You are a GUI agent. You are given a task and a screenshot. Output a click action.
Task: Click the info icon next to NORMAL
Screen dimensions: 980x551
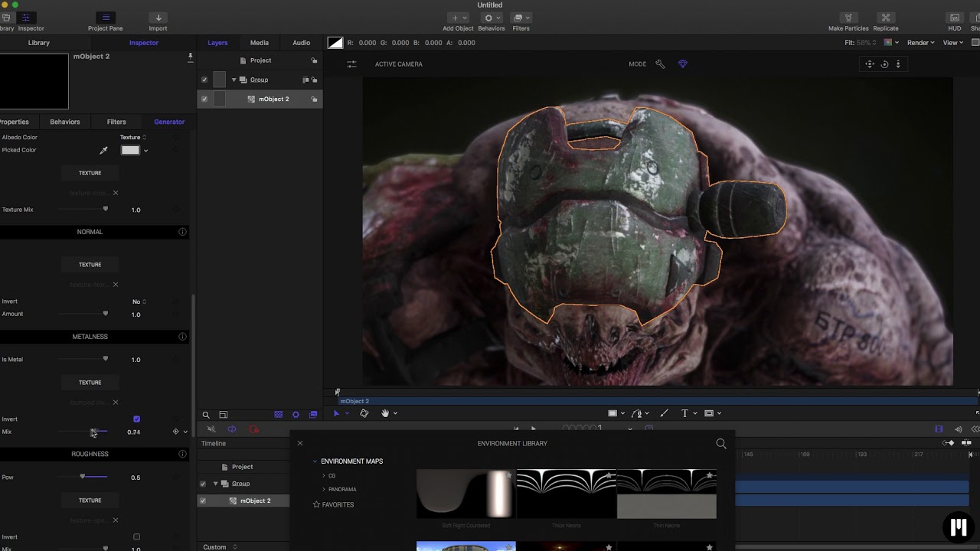click(x=182, y=232)
